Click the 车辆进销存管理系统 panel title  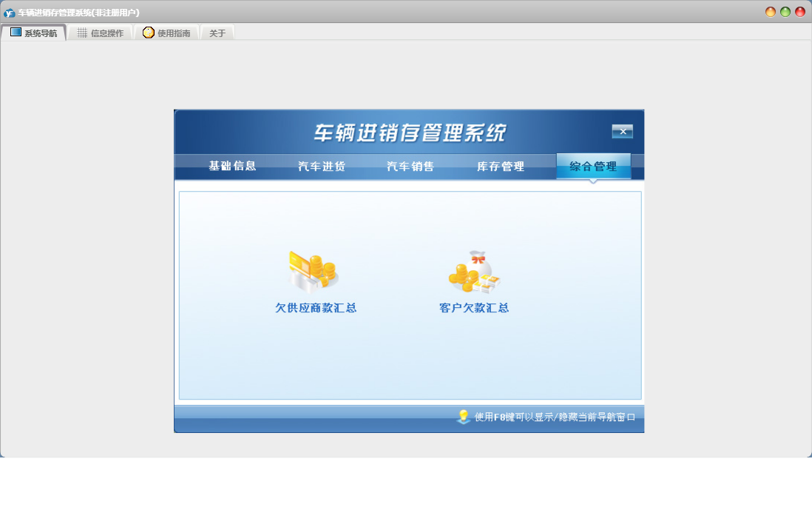pos(410,133)
